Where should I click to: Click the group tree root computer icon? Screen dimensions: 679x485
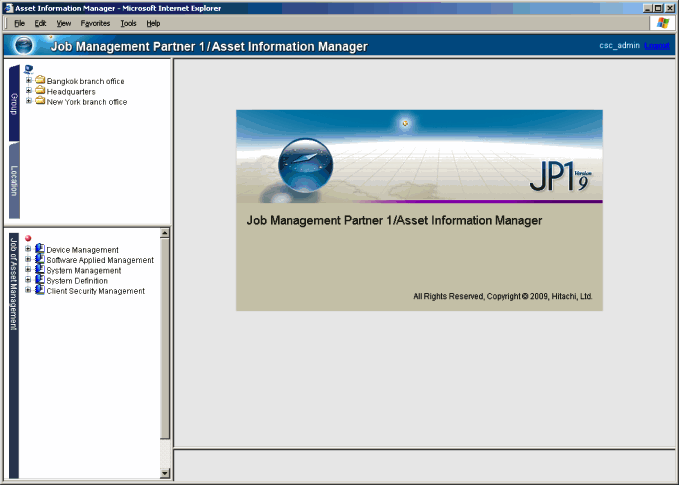(x=28, y=69)
